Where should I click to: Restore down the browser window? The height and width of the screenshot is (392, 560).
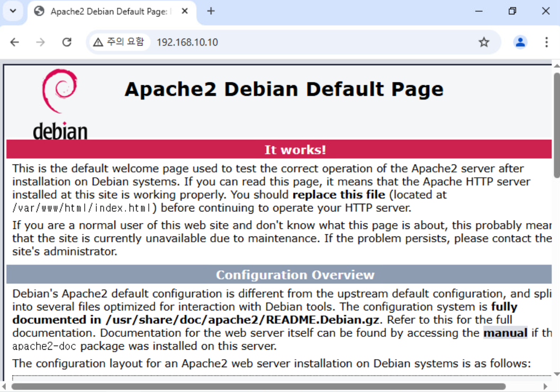512,11
